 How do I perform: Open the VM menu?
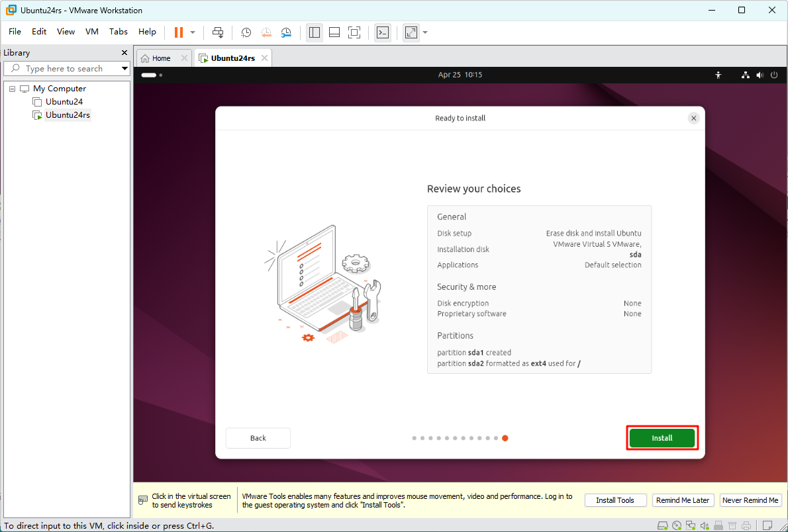(x=92, y=32)
